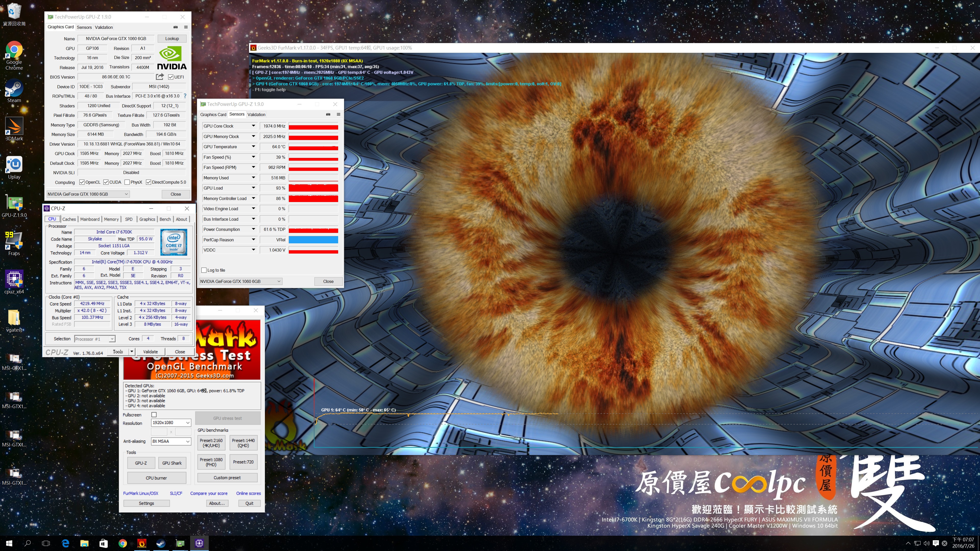Open the GPU-Z.1.9.0 desktop icon
The height and width of the screenshot is (551, 980).
pyautogui.click(x=14, y=206)
